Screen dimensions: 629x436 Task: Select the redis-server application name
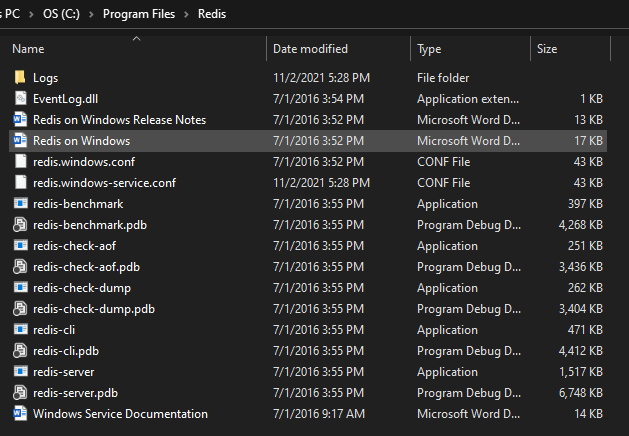coord(63,372)
